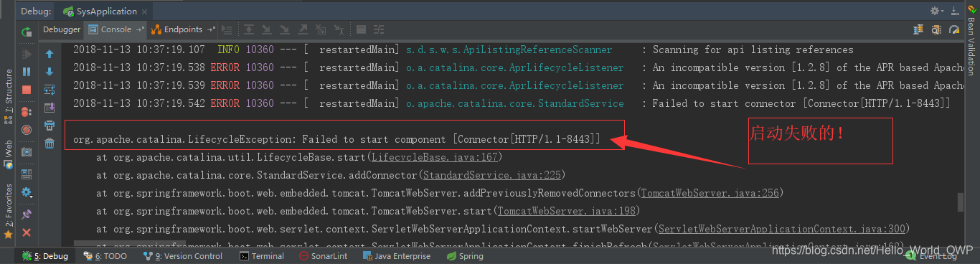This screenshot has width=980, height=264.
Task: Click the magnifier icon in toolbar
Action: coord(936,29)
